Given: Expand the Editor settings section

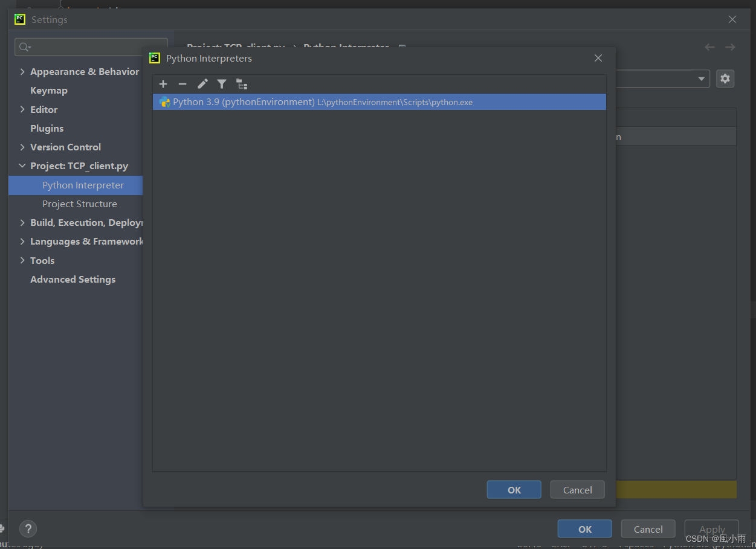Looking at the screenshot, I should [22, 110].
